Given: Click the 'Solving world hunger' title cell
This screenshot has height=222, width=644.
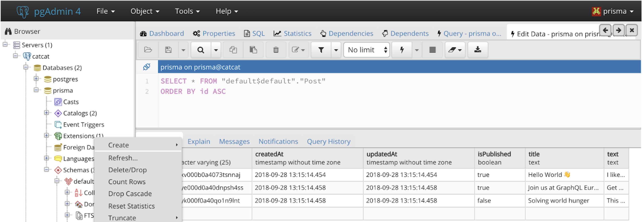Looking at the screenshot, I should (564, 201).
